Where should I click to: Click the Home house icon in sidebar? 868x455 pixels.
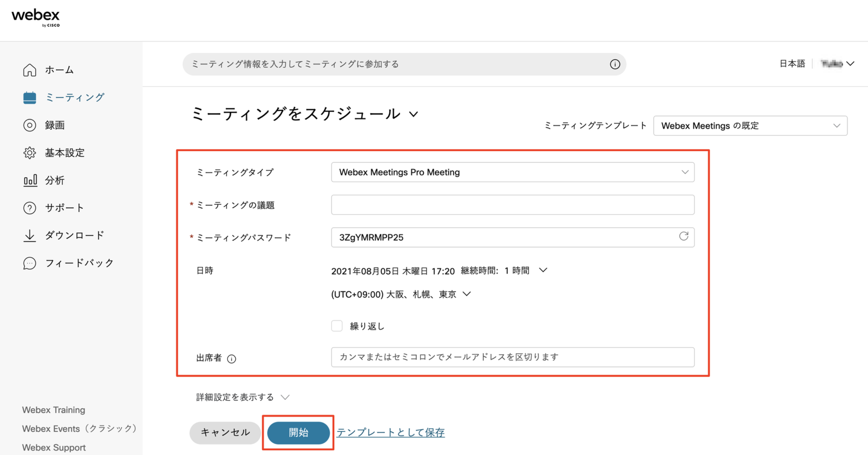coord(30,70)
